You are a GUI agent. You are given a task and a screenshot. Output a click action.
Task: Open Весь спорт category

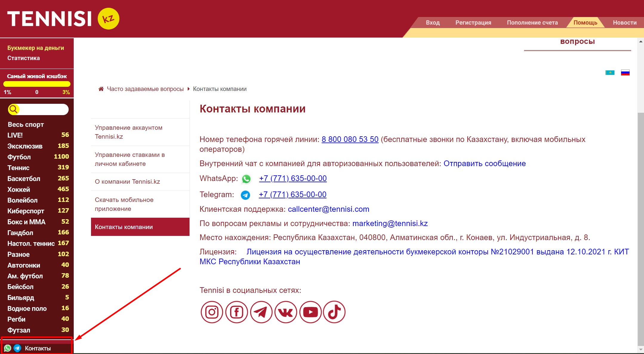26,124
